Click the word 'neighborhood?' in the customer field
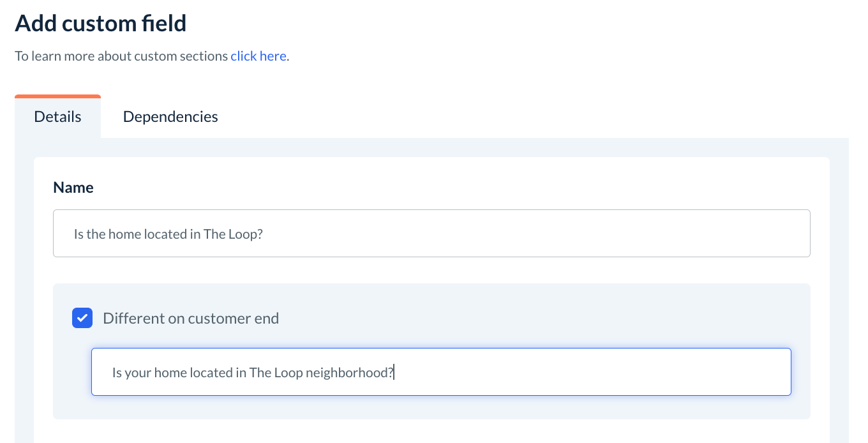The height and width of the screenshot is (443, 868). tap(349, 372)
